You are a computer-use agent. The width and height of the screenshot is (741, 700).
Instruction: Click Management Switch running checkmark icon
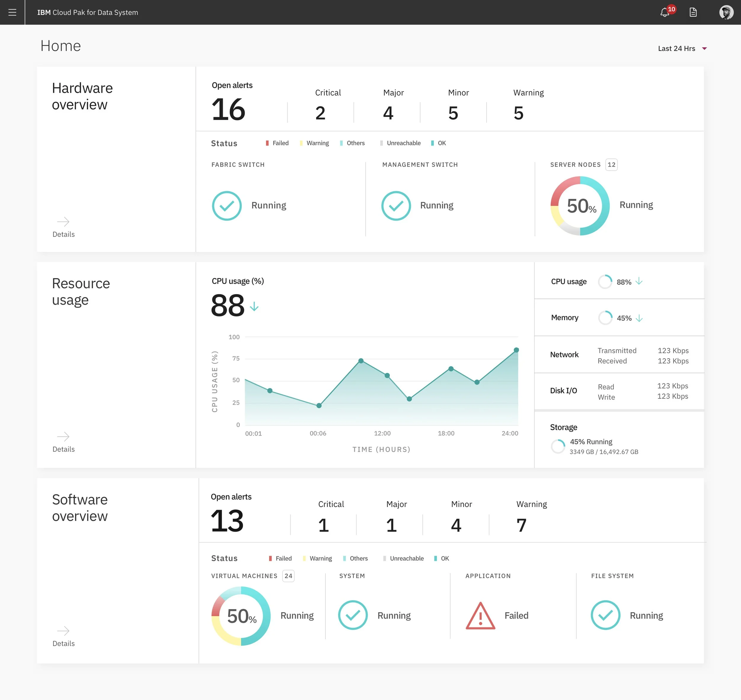tap(396, 205)
